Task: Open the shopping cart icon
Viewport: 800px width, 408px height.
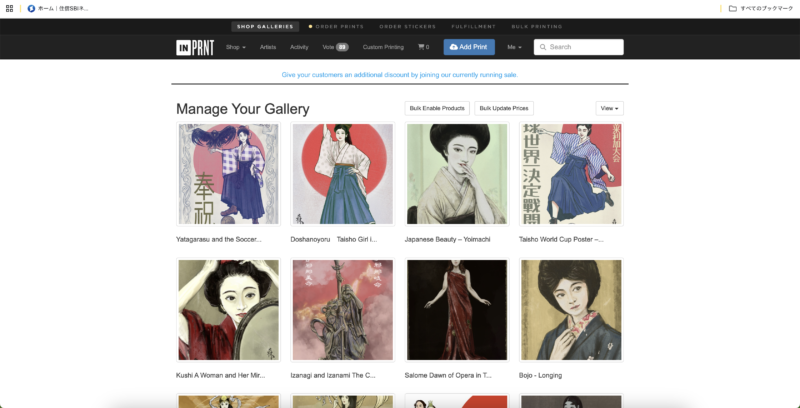Action: click(421, 47)
